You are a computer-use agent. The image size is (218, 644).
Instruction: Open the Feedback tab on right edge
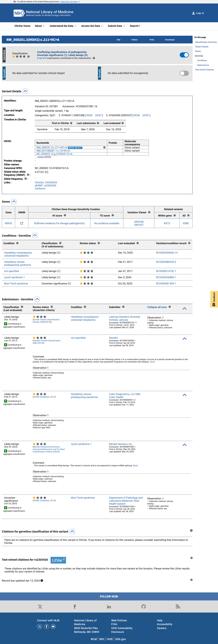pyautogui.click(x=214, y=299)
